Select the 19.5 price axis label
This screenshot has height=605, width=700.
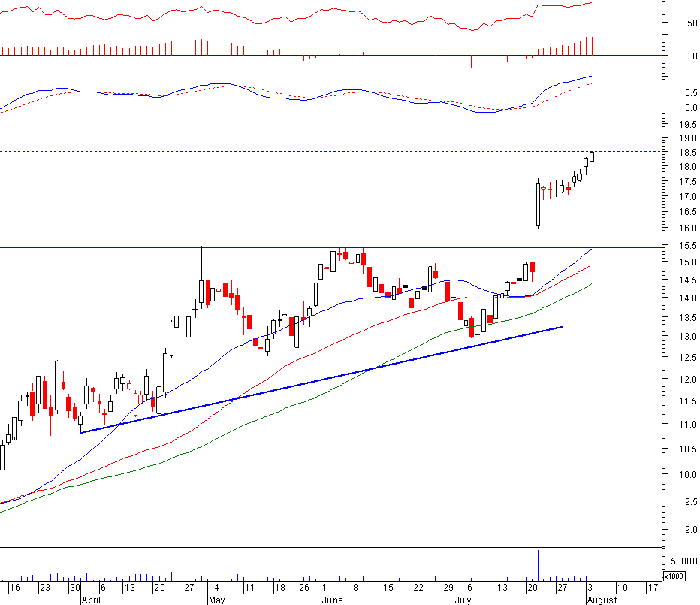(687, 124)
